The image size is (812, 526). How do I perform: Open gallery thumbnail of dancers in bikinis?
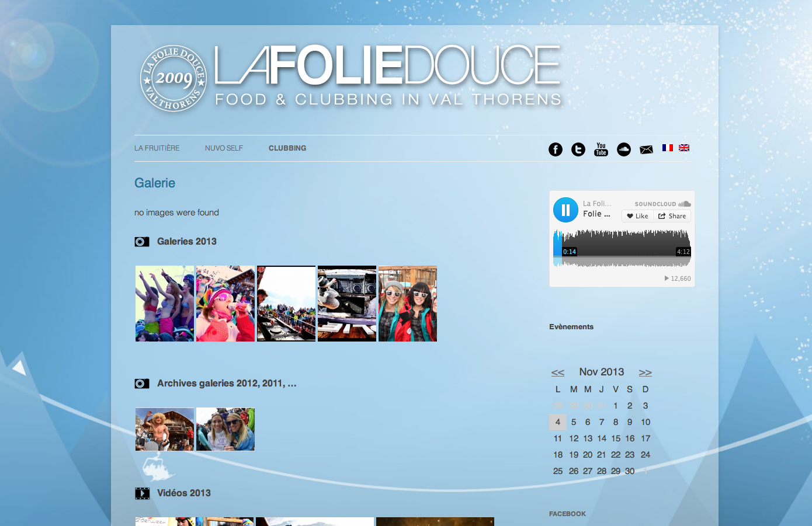tap(165, 304)
